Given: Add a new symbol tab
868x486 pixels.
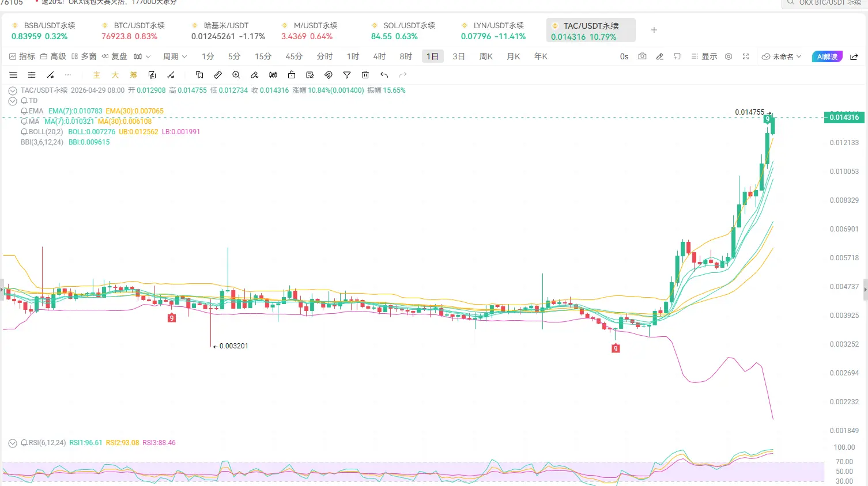Looking at the screenshot, I should (x=654, y=30).
